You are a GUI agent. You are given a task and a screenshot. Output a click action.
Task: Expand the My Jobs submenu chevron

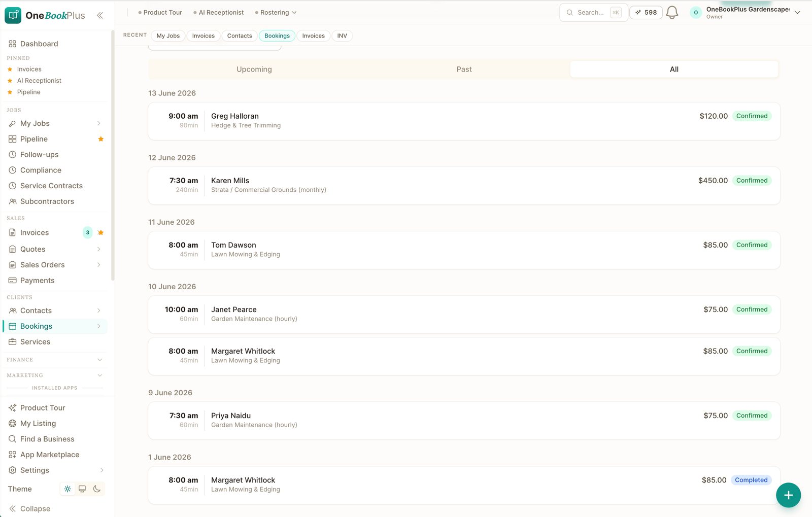coord(99,123)
